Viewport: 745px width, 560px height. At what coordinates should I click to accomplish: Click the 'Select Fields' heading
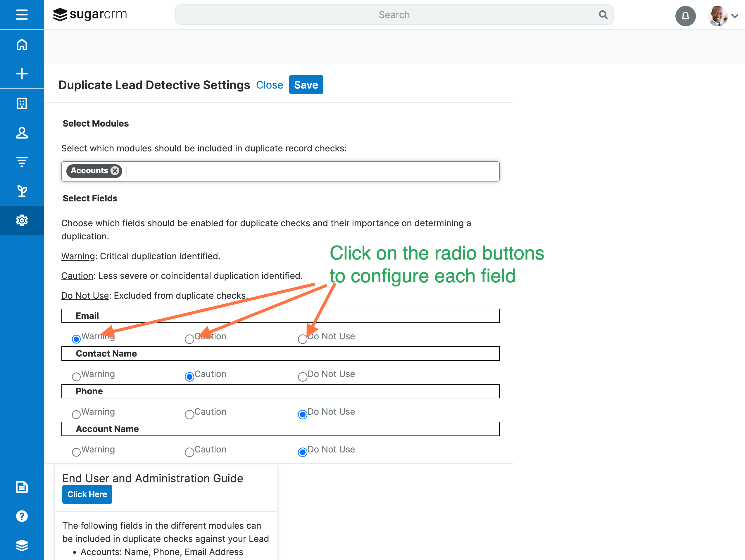pyautogui.click(x=90, y=198)
